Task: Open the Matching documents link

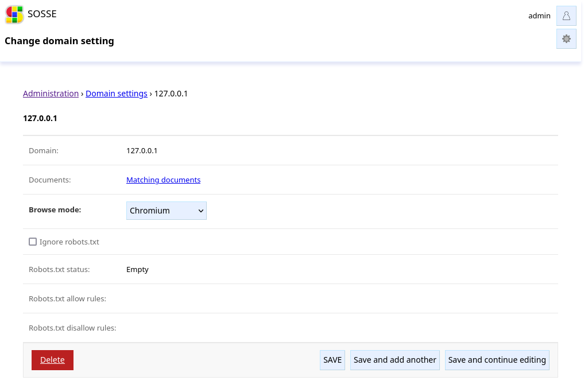Action: (x=163, y=180)
